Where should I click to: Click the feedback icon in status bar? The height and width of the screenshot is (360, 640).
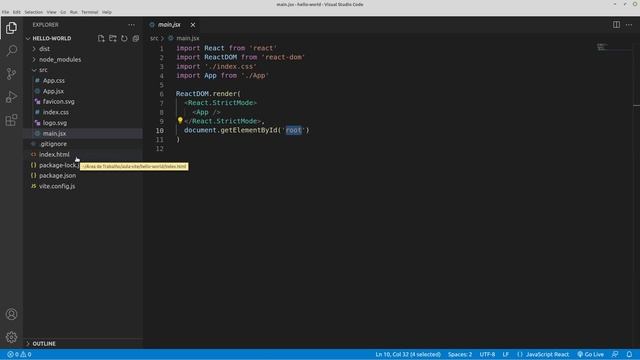(615, 354)
